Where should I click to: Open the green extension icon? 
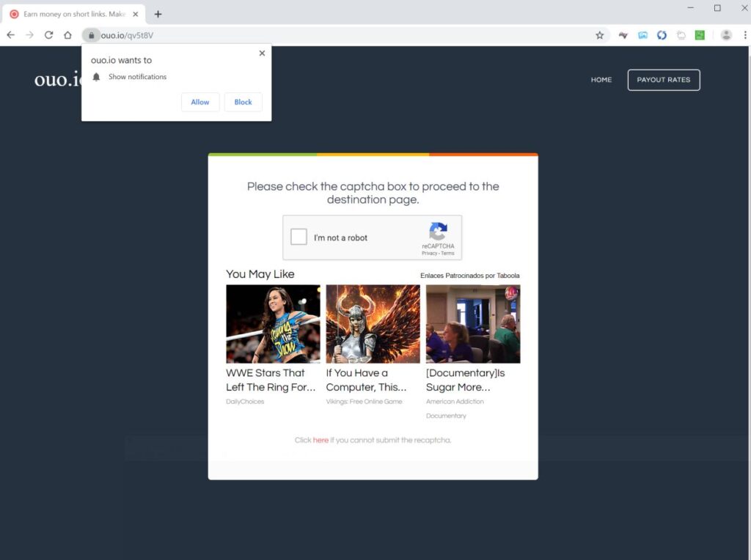tap(699, 34)
